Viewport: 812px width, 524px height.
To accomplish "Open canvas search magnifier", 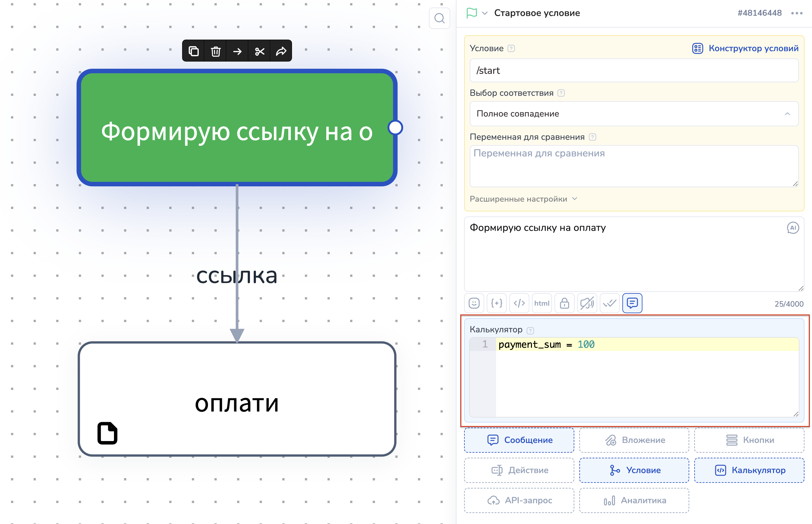I will (x=439, y=18).
